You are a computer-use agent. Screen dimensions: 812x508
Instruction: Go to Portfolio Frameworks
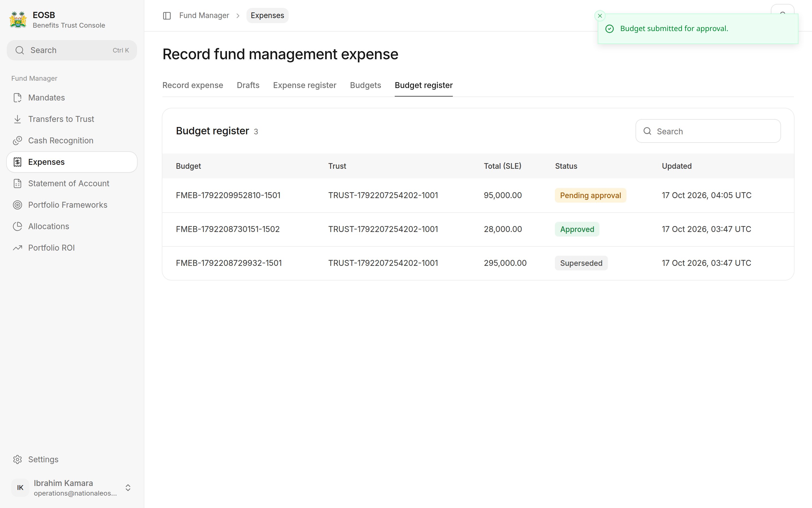pos(72,205)
